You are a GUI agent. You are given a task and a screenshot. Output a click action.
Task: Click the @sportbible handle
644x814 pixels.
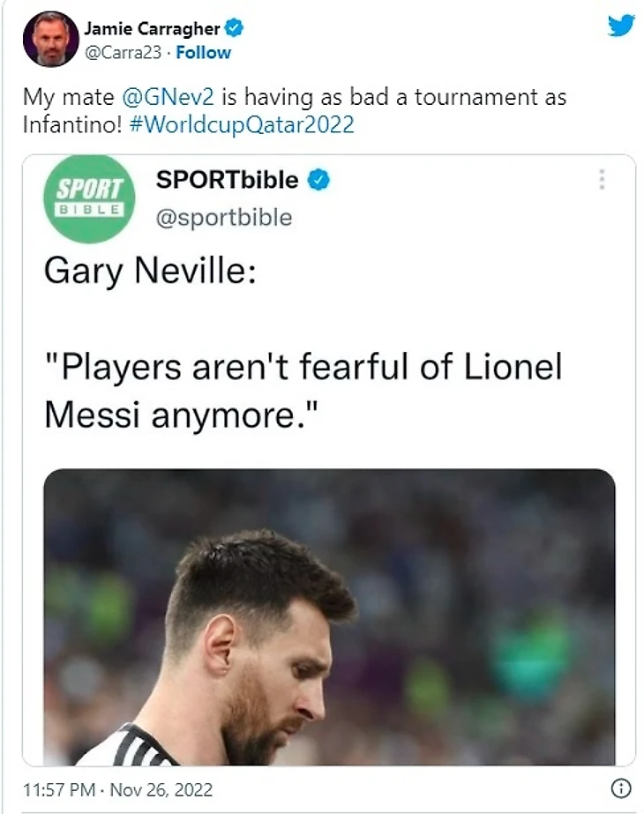[223, 218]
